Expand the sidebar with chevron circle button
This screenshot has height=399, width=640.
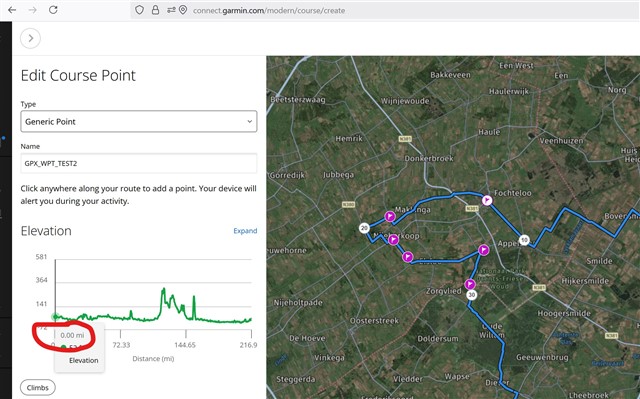click(30, 38)
